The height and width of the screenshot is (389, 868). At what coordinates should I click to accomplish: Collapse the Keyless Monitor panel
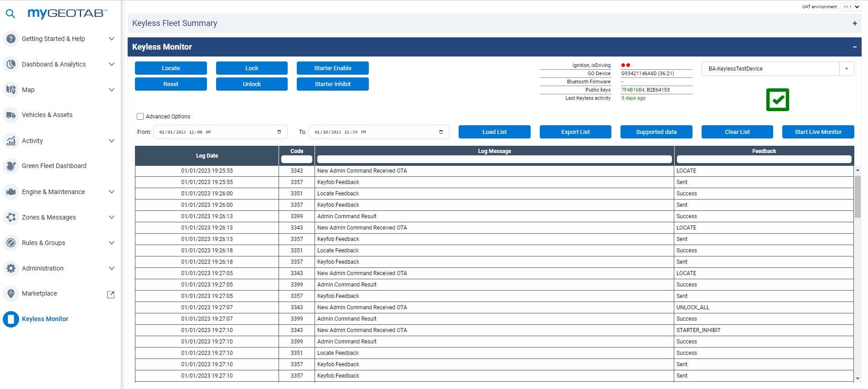855,47
